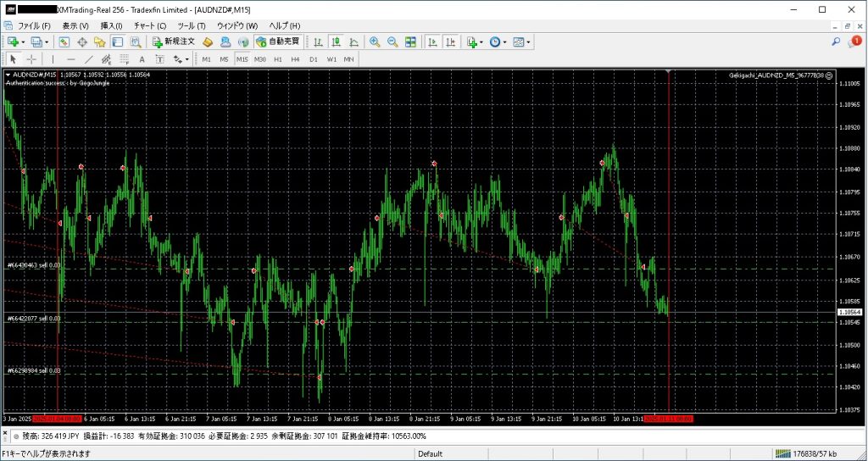Switch chart to candlestick display
This screenshot has width=868, height=461.
coord(337,42)
